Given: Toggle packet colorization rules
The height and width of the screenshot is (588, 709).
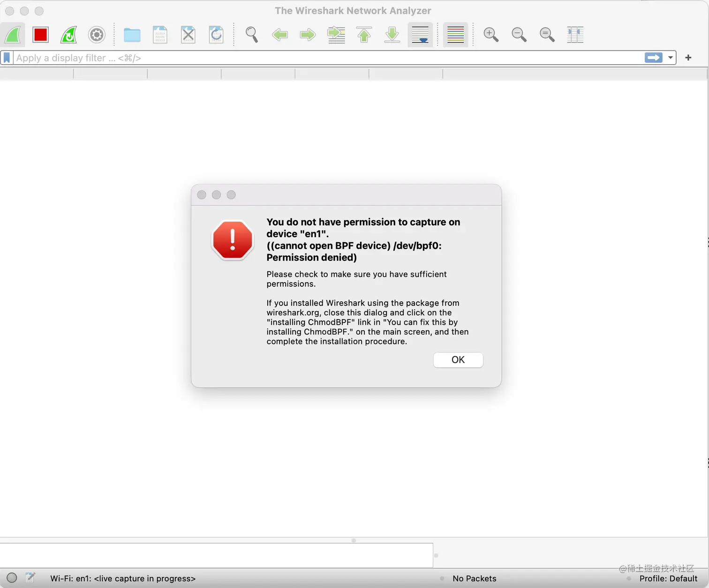Looking at the screenshot, I should [x=455, y=35].
